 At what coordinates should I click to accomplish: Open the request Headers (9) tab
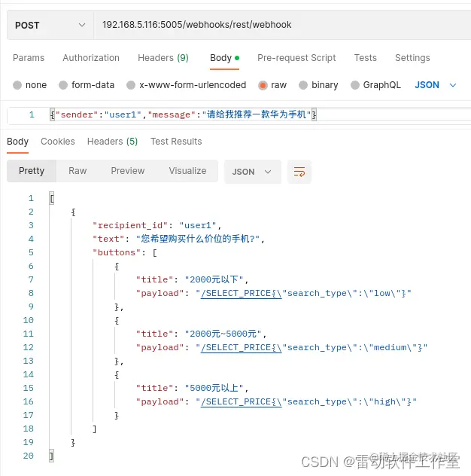pos(163,58)
